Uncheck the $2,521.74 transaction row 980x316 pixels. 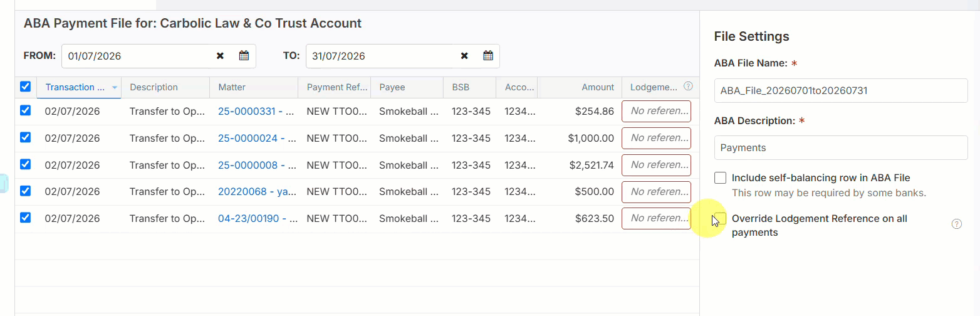tap(25, 164)
